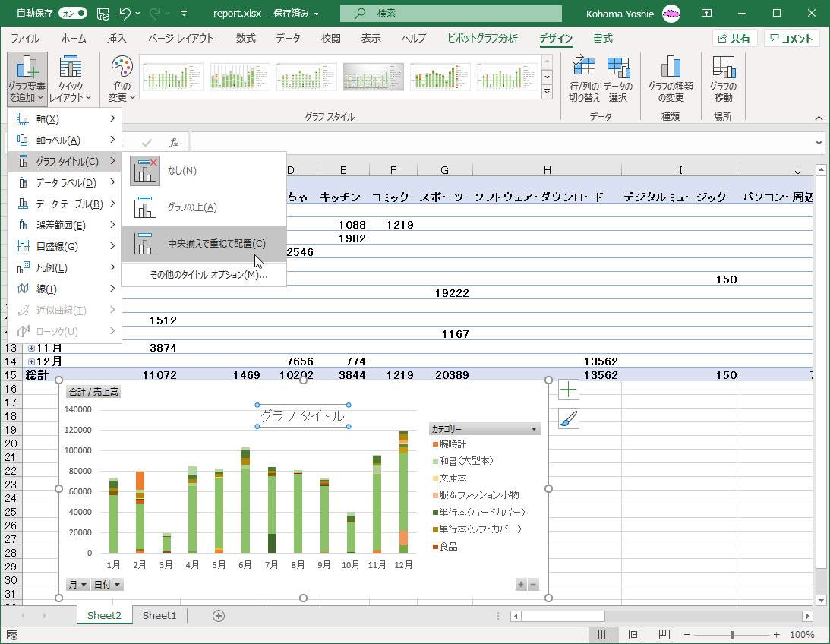Image resolution: width=830 pixels, height=644 pixels.
Task: Expand the 12月 row group plus sign
Action: point(31,361)
